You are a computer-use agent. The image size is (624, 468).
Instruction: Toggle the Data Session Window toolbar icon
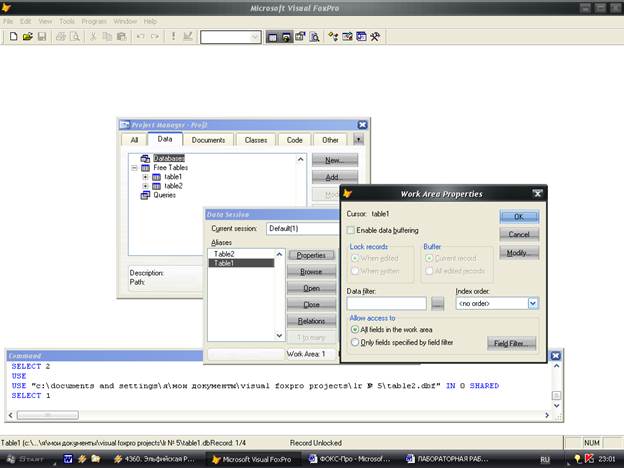click(x=286, y=37)
